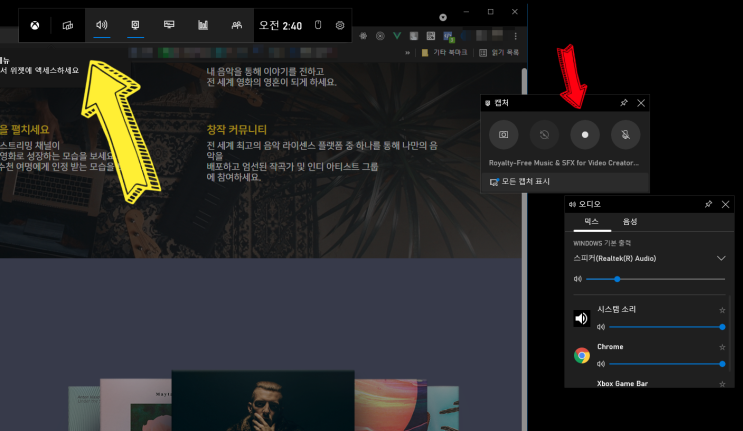Open the Xbox home menu icon
This screenshot has height=431, width=743.
tap(35, 26)
